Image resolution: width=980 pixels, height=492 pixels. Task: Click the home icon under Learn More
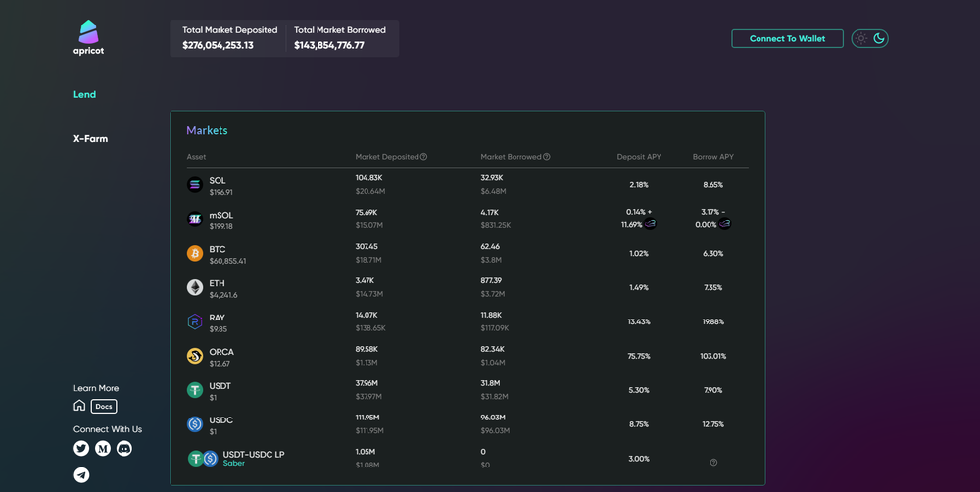coord(79,406)
